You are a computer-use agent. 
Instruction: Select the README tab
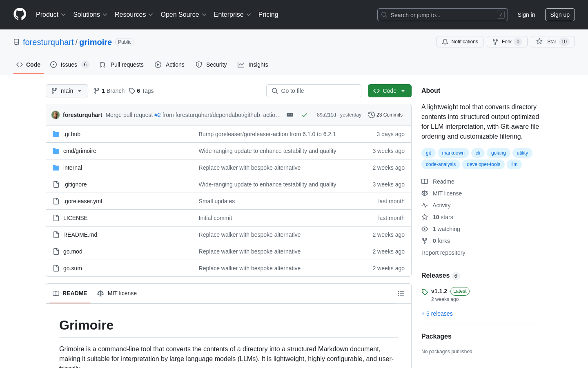70,293
